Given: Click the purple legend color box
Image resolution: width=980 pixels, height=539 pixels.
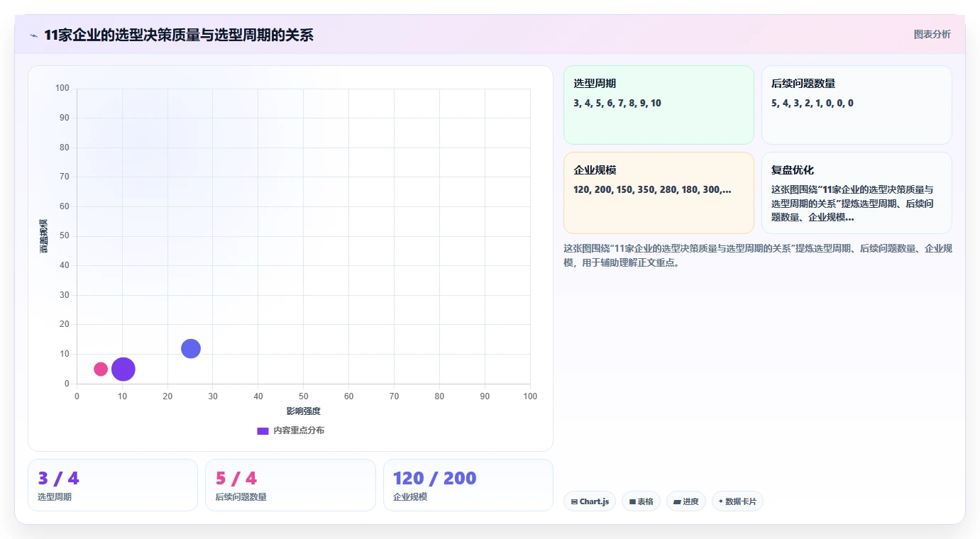Looking at the screenshot, I should 263,430.
